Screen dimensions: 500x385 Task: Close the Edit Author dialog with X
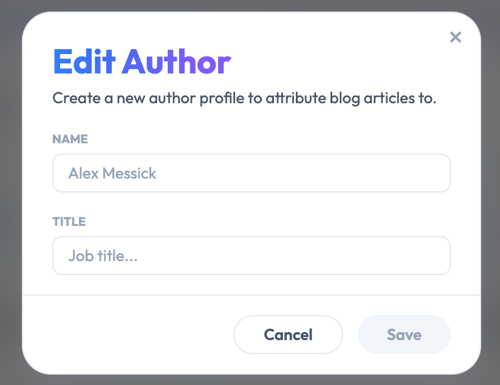tap(455, 37)
